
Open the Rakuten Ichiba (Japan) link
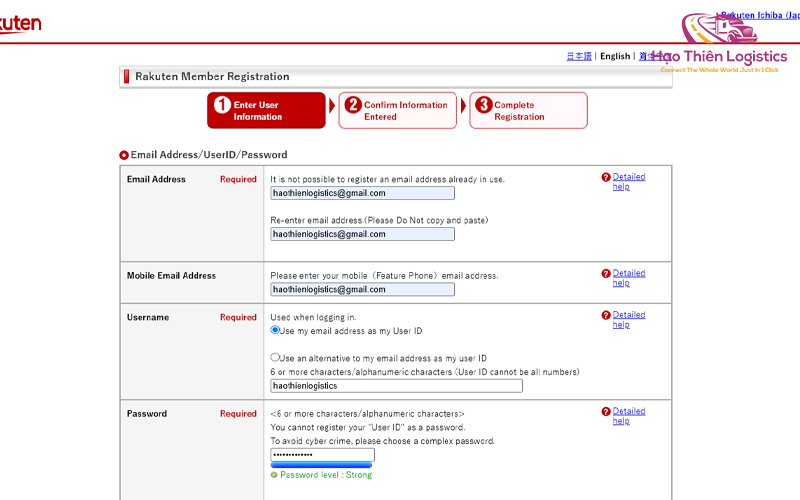click(x=760, y=15)
